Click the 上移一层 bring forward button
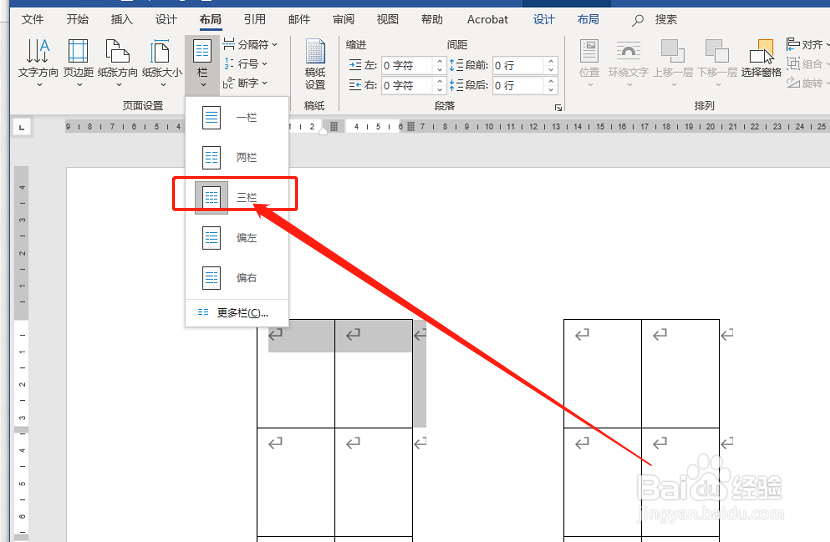This screenshot has width=830, height=542. 673,64
